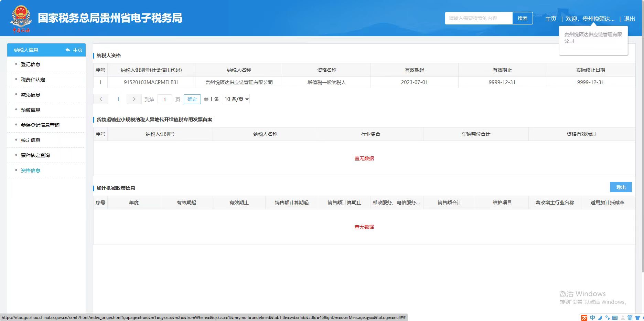Click the moon icon in IME toolbar
Screen dimensions: 644x321
(600, 318)
